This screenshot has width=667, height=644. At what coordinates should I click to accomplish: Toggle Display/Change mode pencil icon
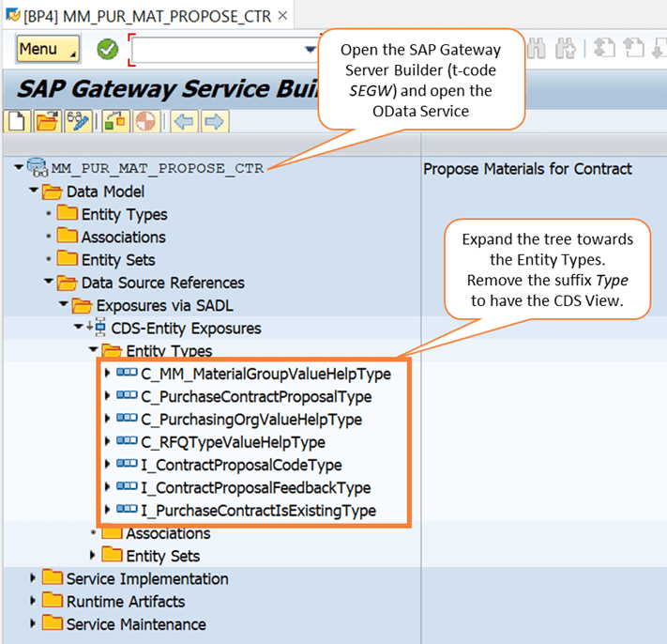(78, 121)
